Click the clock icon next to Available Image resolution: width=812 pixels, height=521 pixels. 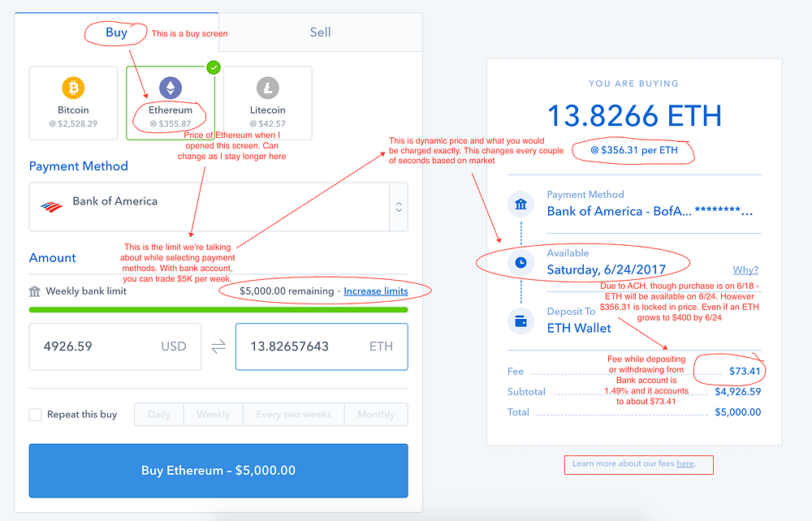[x=521, y=263]
